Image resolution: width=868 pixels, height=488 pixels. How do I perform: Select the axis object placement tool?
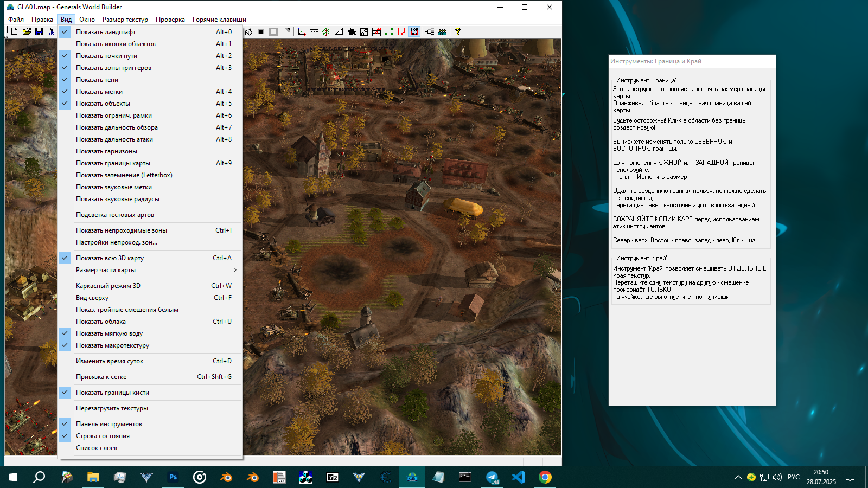click(302, 31)
